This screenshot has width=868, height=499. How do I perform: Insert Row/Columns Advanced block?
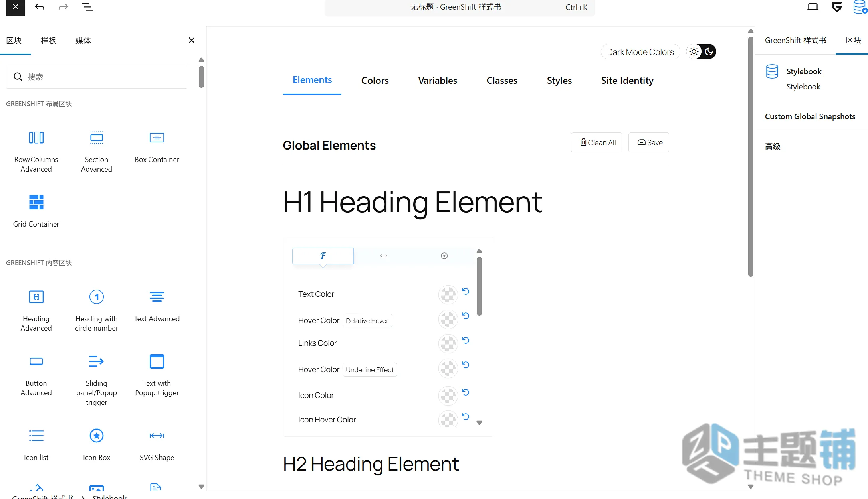tap(36, 151)
